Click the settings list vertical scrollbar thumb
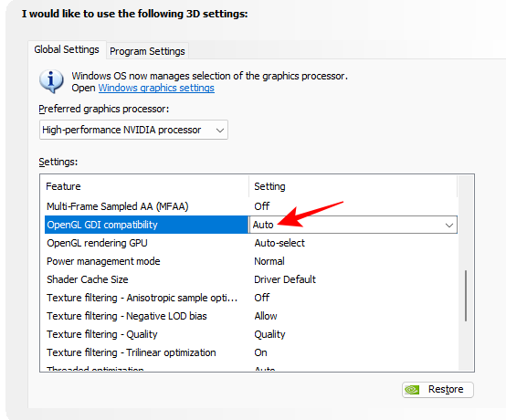This screenshot has width=506, height=420. [x=466, y=296]
